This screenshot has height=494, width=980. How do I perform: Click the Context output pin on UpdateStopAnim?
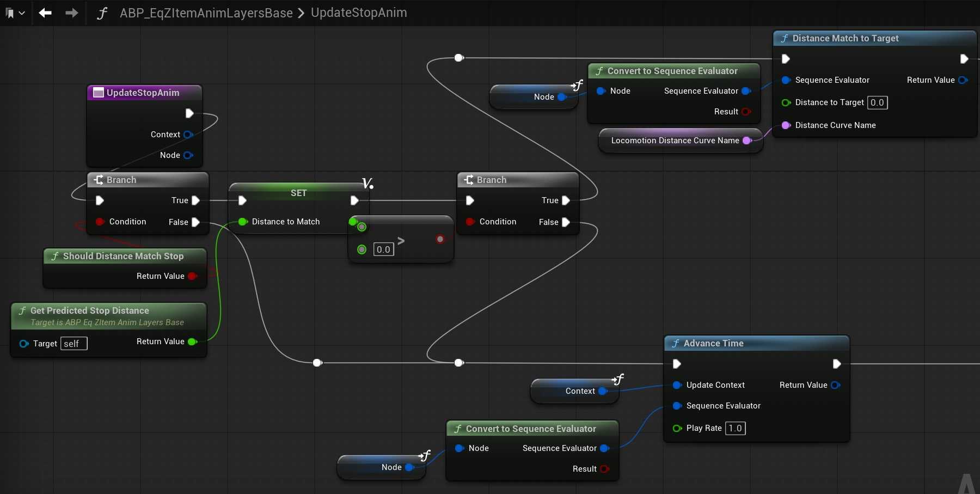188,135
